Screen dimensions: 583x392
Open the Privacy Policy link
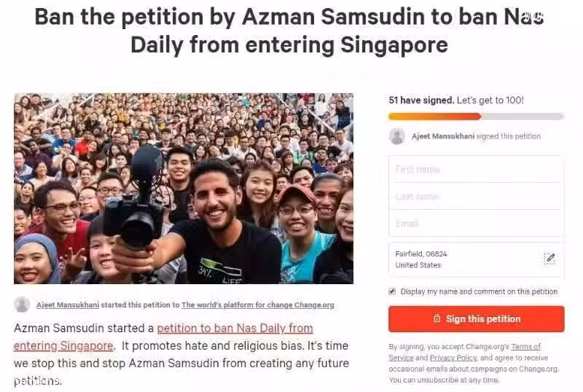(x=453, y=358)
